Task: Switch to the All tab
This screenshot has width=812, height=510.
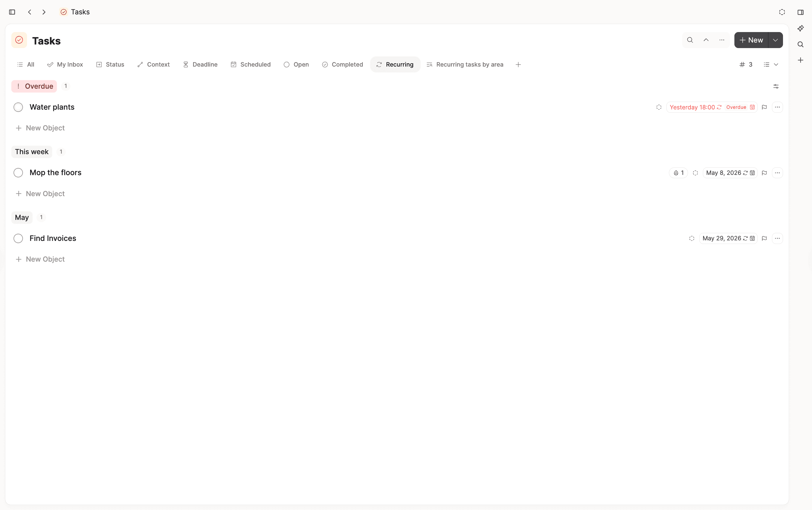Action: tap(26, 64)
